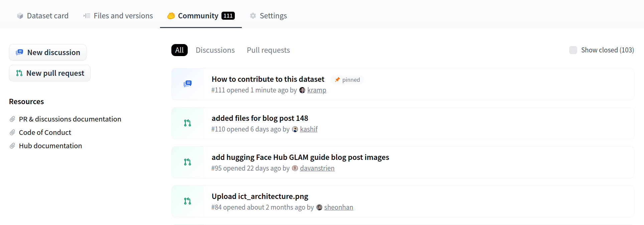Open the Settings tab

coord(268,16)
